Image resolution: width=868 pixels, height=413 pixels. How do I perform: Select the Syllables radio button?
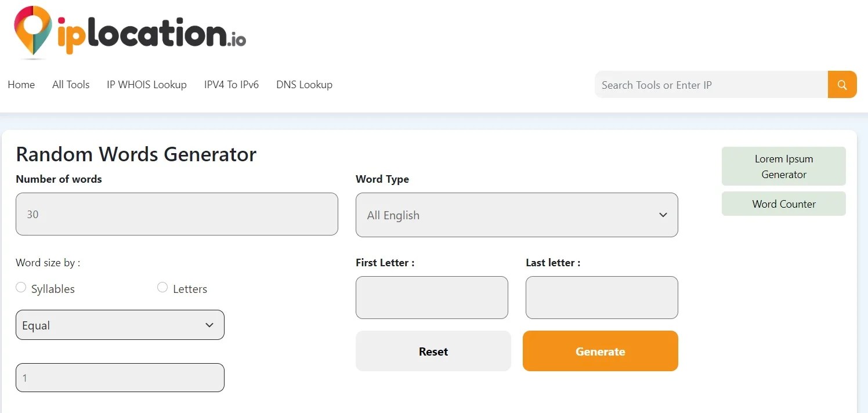pyautogui.click(x=21, y=287)
